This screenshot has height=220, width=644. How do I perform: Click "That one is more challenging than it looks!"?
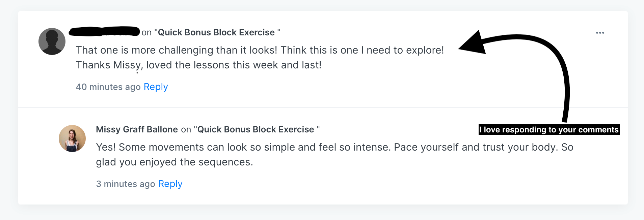point(177,50)
